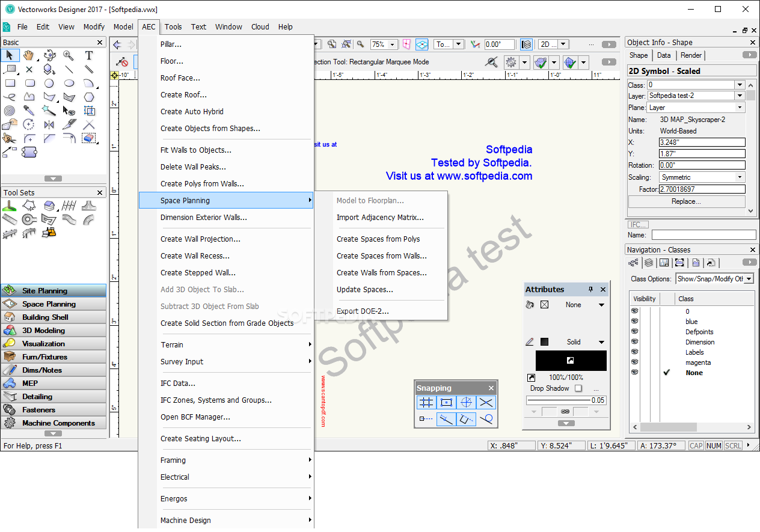
Task: Toggle visibility eye for the blue class
Action: tap(634, 322)
